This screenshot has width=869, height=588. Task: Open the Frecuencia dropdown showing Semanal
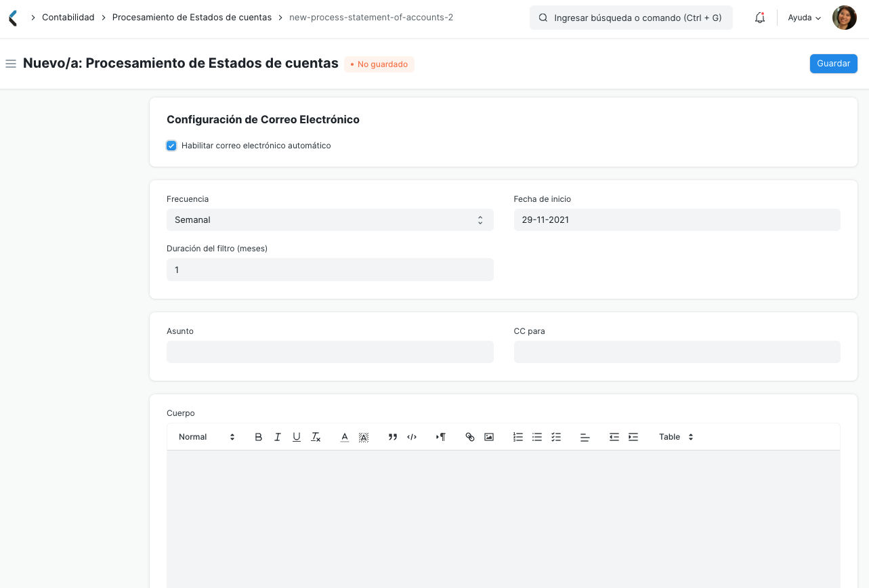(330, 219)
